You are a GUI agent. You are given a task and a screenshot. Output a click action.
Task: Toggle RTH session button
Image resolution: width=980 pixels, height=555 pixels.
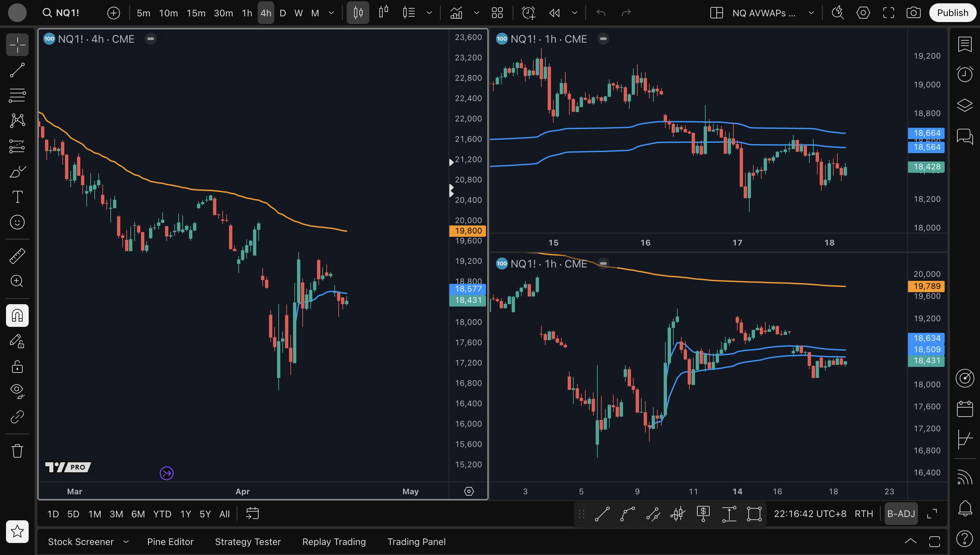(863, 514)
